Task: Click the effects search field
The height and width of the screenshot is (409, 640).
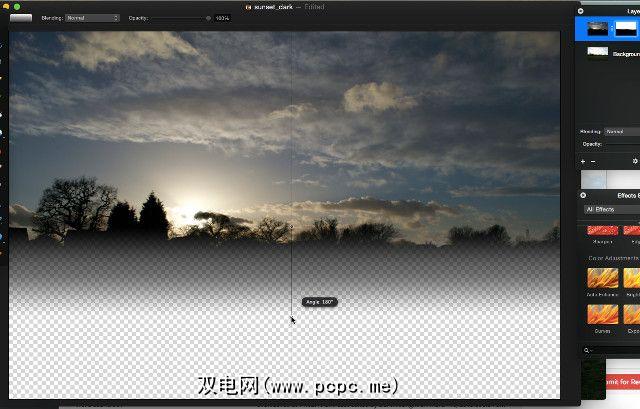Action: click(612, 350)
